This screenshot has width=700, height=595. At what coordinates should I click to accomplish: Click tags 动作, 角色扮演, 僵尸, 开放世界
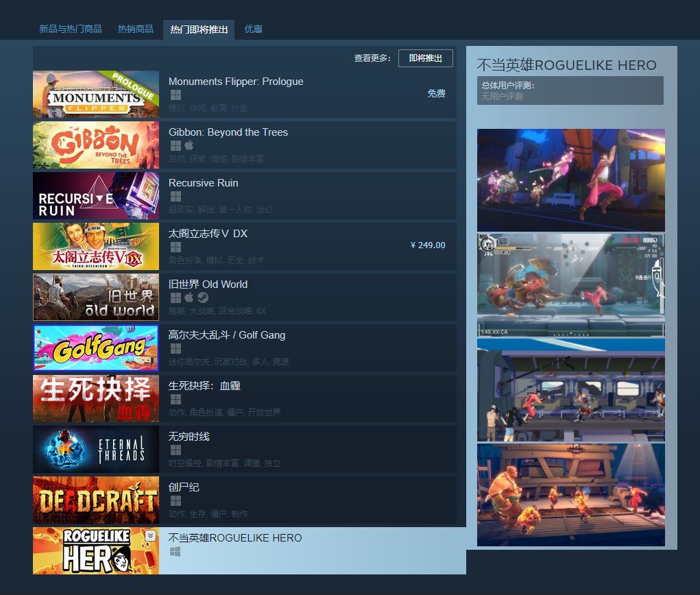coord(225,413)
